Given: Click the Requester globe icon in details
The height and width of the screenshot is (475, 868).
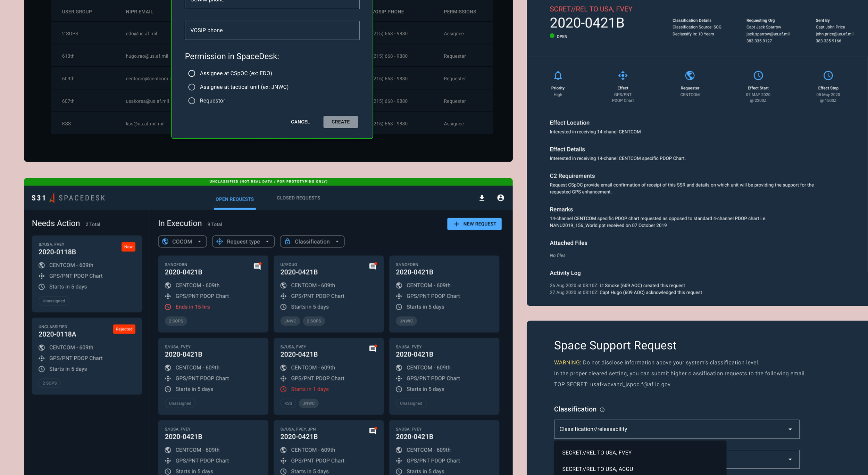Looking at the screenshot, I should 690,75.
